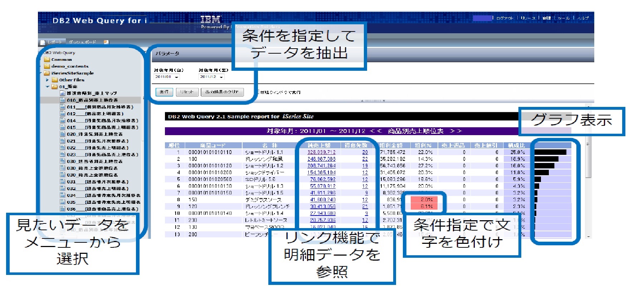Open the ヘルプ menu in header

pos(583,18)
